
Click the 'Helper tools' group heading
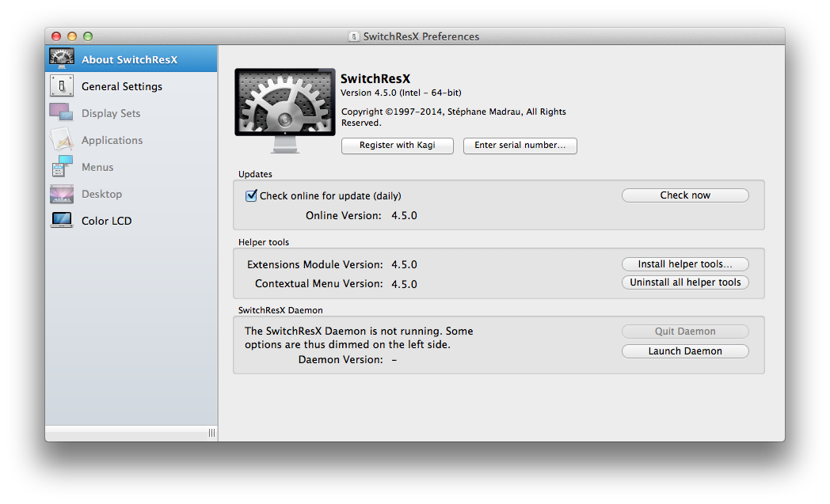[x=264, y=242]
